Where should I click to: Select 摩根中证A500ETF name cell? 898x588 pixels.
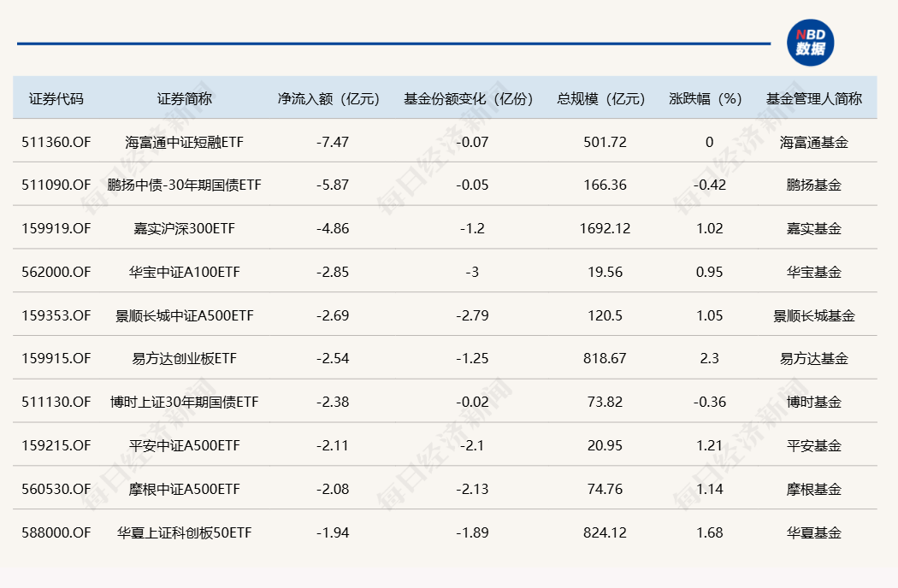click(185, 489)
